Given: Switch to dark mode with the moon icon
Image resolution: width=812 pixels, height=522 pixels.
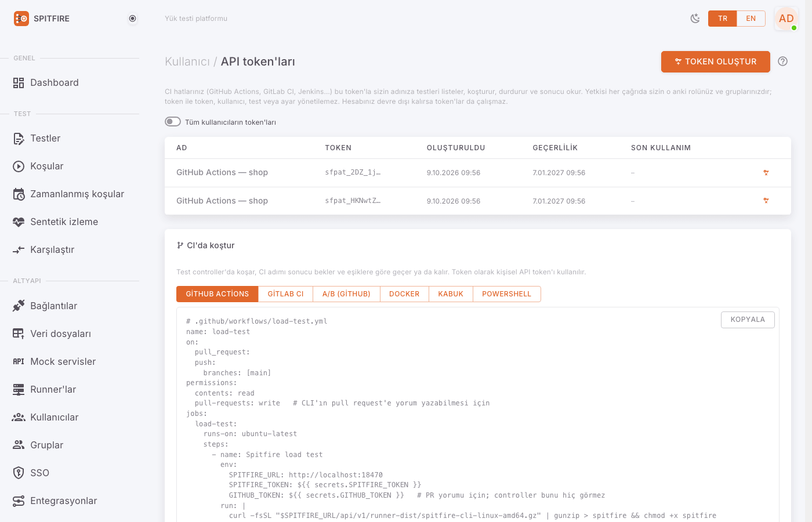Looking at the screenshot, I should 695,19.
